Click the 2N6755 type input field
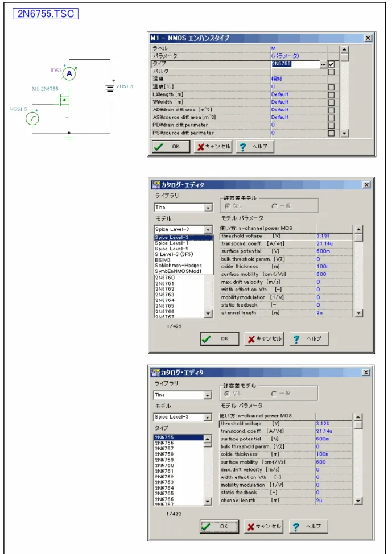 [295, 64]
